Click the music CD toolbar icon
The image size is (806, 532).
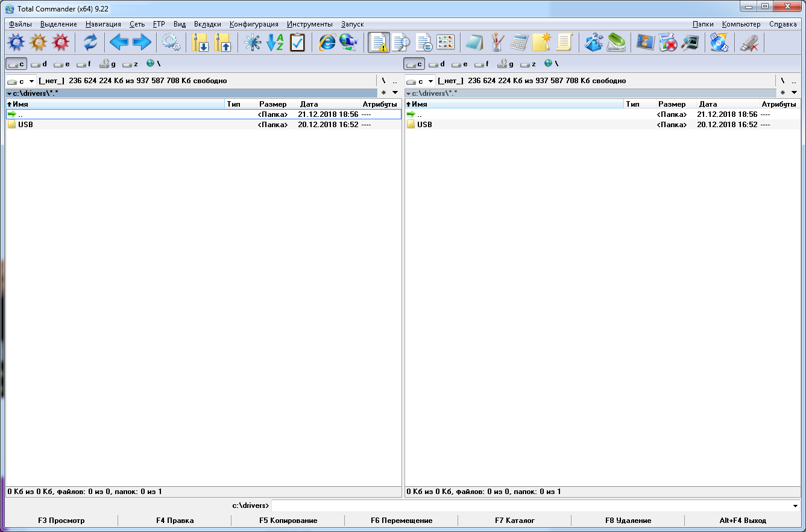(x=720, y=42)
